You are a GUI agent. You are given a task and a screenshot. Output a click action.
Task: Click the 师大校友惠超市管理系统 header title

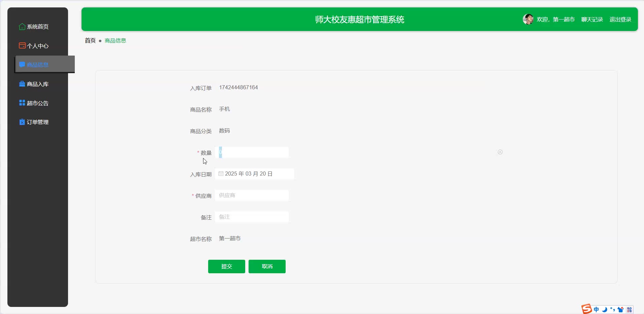pos(360,20)
